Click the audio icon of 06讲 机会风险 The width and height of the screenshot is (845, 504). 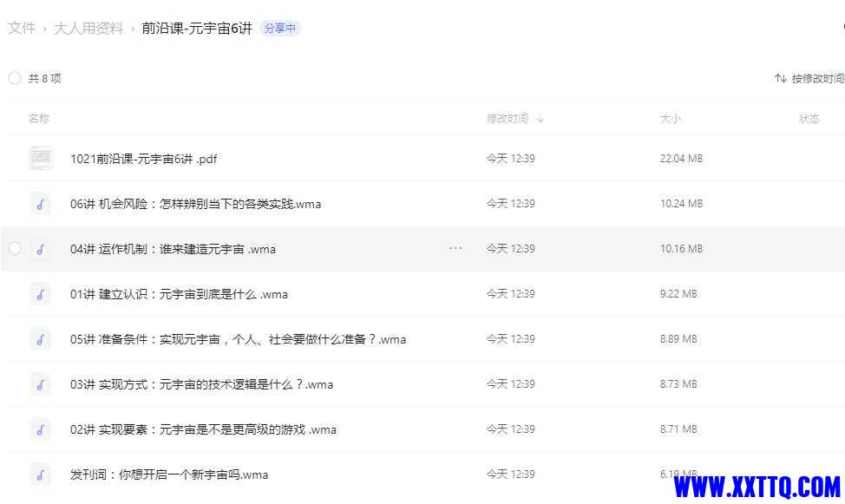(x=41, y=204)
